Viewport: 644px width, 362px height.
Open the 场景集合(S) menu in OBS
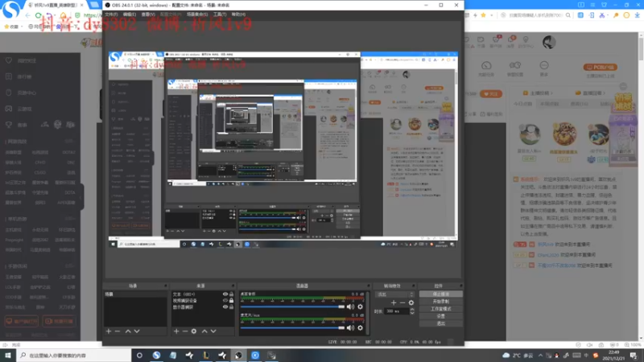(x=197, y=14)
